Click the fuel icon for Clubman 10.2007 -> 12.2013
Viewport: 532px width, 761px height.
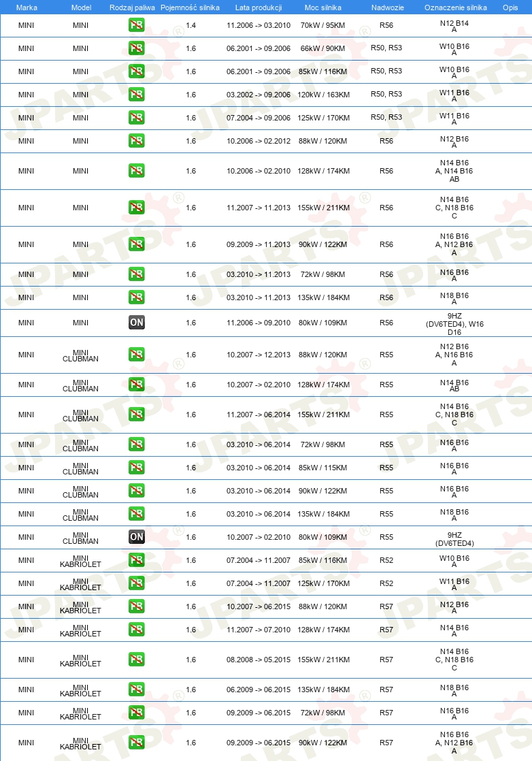tap(136, 354)
